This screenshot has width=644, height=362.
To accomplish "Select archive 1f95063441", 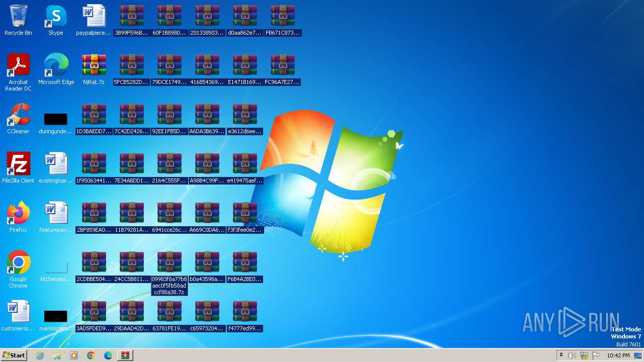I will point(94,168).
